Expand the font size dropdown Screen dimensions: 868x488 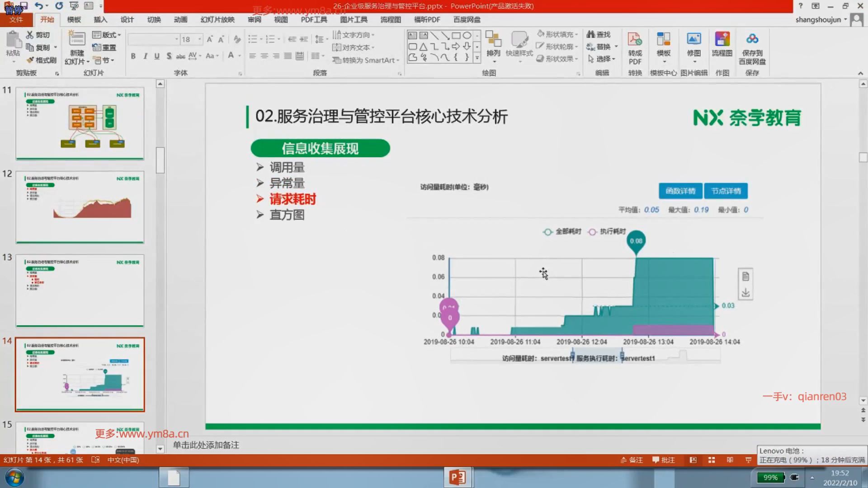[x=200, y=39]
